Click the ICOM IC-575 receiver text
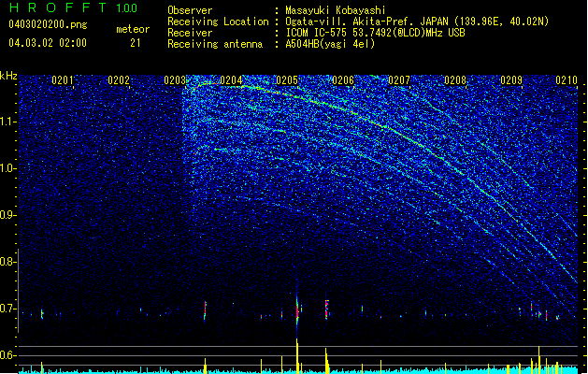 click(375, 33)
